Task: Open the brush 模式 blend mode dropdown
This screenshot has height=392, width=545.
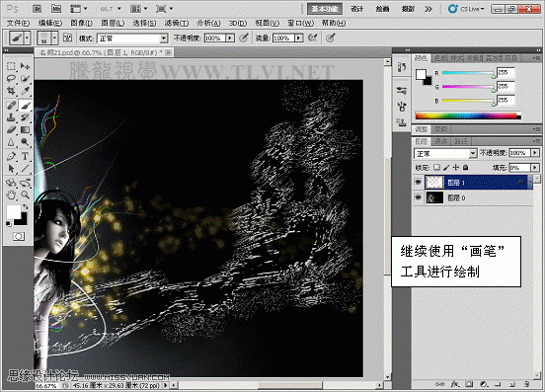Action: (132, 38)
